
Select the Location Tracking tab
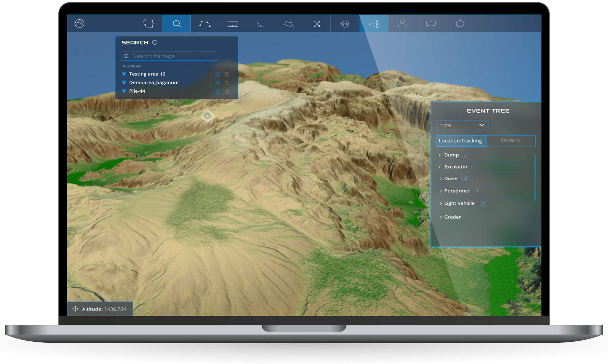click(460, 141)
